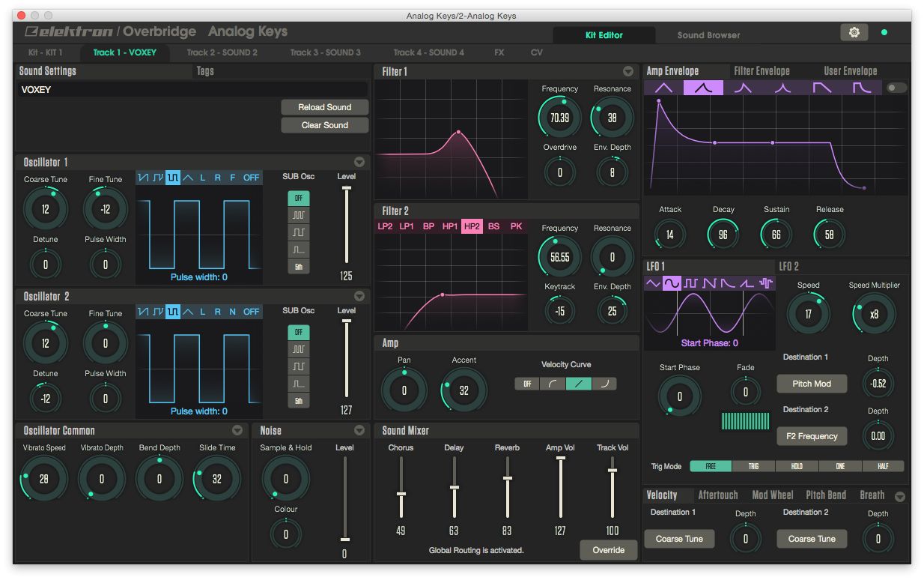The height and width of the screenshot is (580, 924).
Task: Switch to Sound Browser tab
Action: tap(708, 35)
